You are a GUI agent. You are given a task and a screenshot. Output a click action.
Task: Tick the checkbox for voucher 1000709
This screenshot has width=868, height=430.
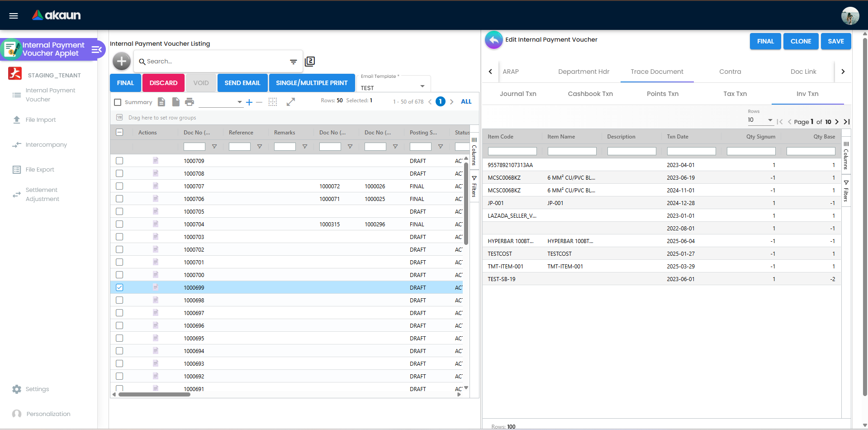pyautogui.click(x=119, y=161)
